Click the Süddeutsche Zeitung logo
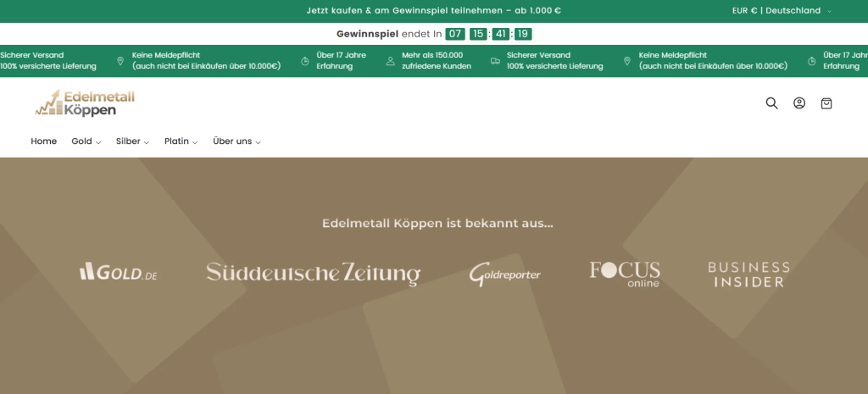868x394 pixels. [313, 273]
